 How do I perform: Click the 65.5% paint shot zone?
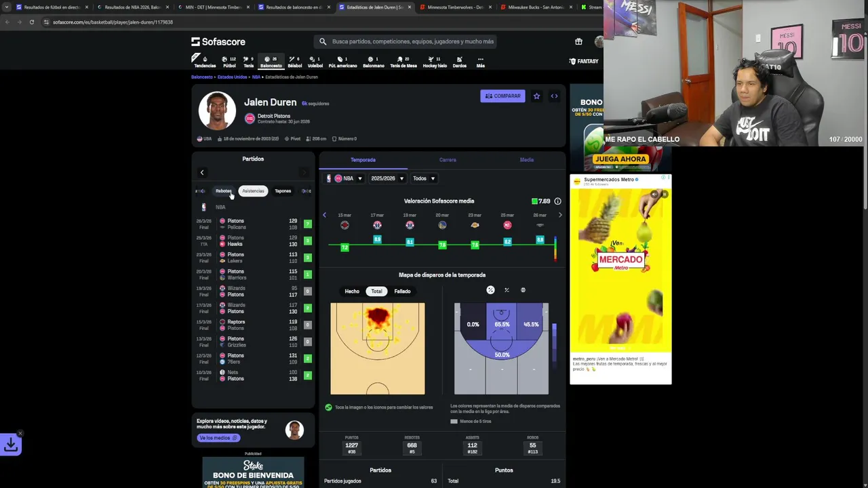point(501,323)
